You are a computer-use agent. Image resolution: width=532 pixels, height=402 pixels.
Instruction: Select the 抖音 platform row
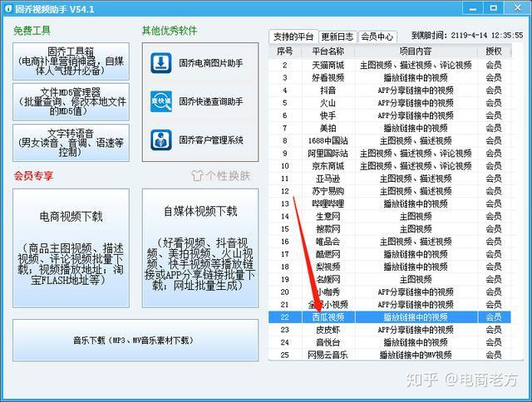click(390, 91)
